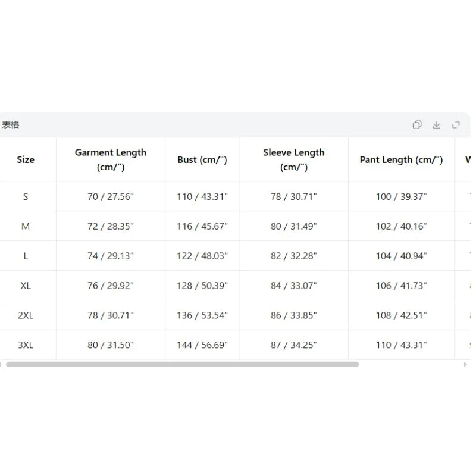Click the 116 / 45.67" bust cell
Viewport: 476px width, 476px height.
202,226
